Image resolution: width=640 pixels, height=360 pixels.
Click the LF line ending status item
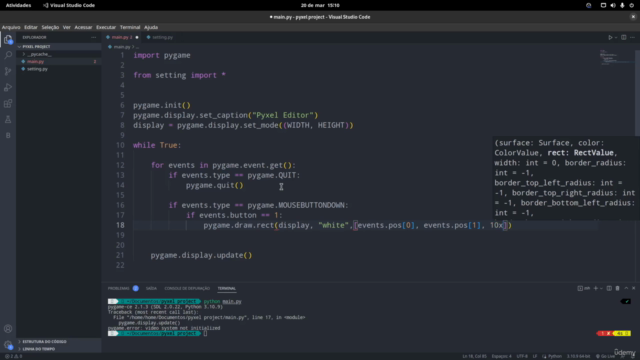point(535,356)
